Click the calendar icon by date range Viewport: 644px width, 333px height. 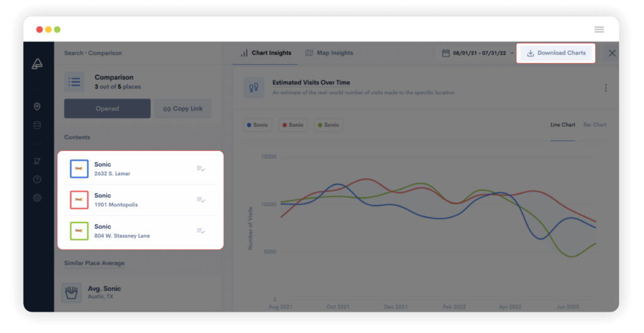(446, 53)
